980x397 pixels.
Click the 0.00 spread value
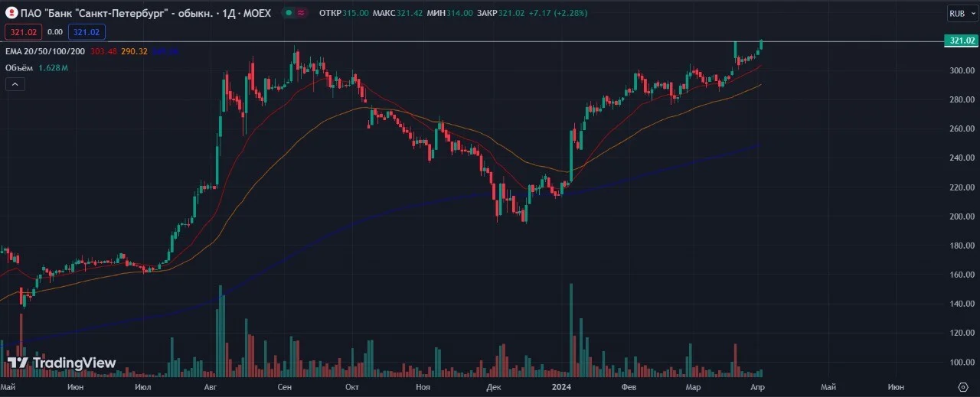coord(55,32)
